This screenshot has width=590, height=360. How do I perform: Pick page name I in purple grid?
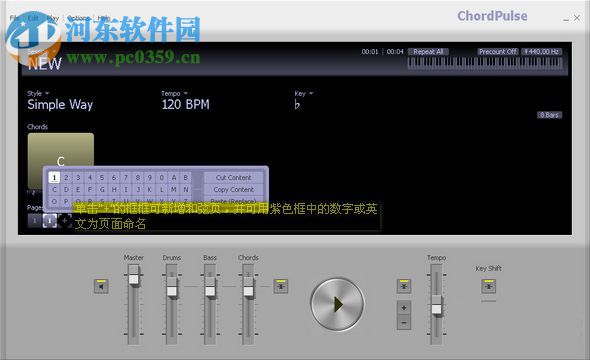pos(126,190)
